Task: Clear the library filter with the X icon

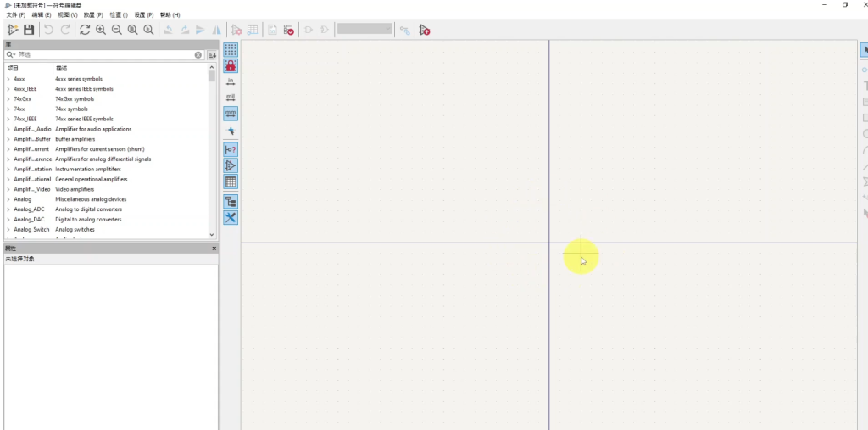Action: (198, 55)
